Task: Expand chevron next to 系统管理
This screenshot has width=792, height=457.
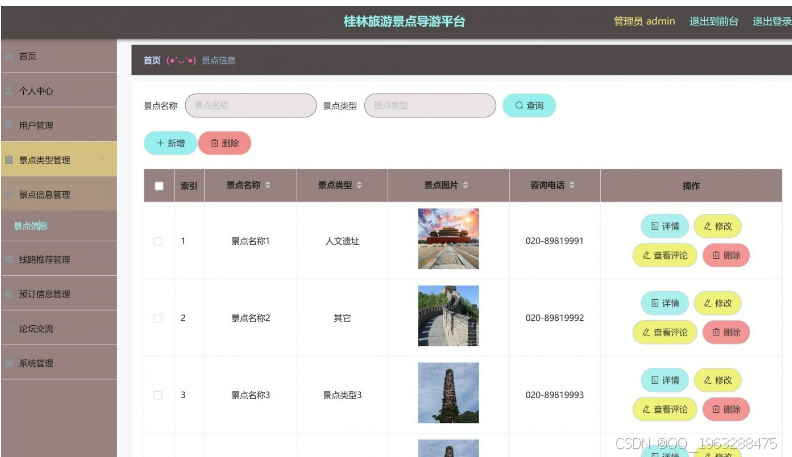Action: [x=101, y=362]
